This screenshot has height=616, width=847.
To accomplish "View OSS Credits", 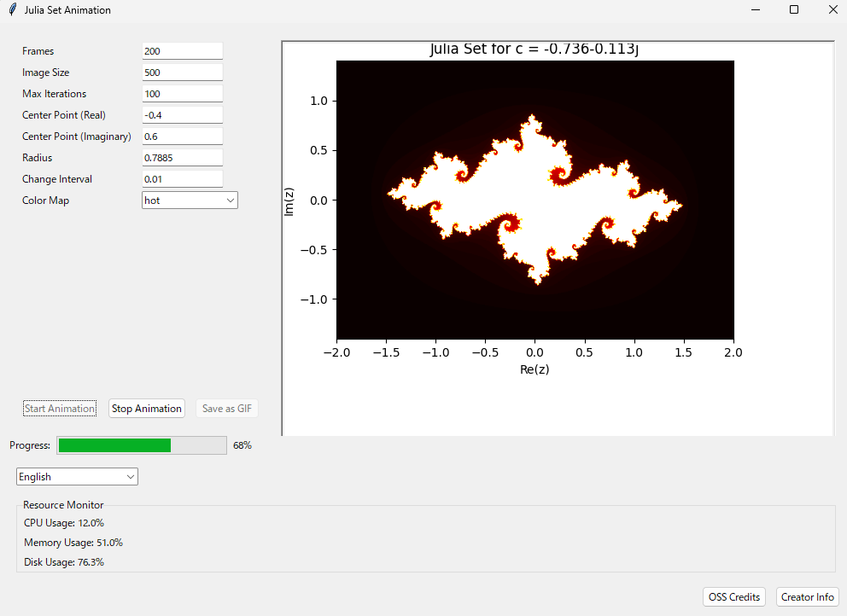I will pos(733,596).
